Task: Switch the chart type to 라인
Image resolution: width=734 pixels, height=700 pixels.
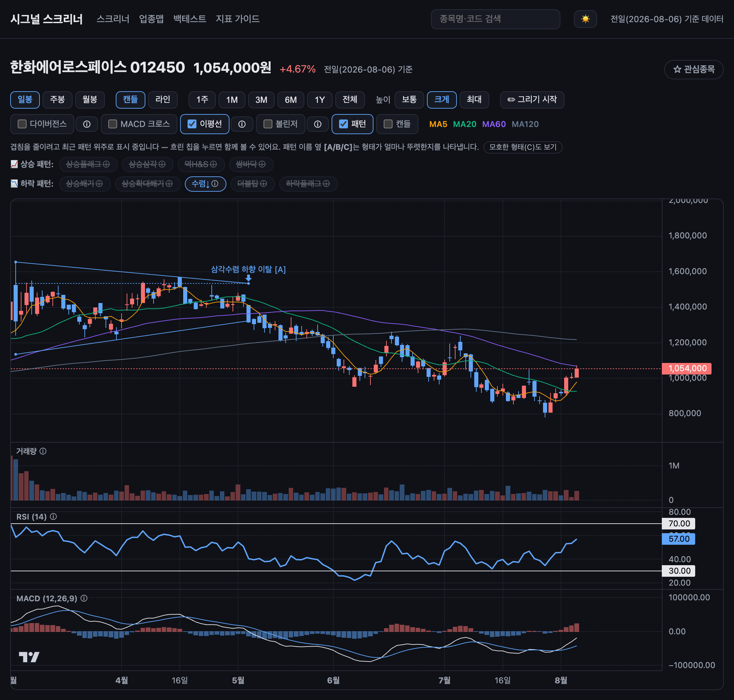Action: [163, 100]
